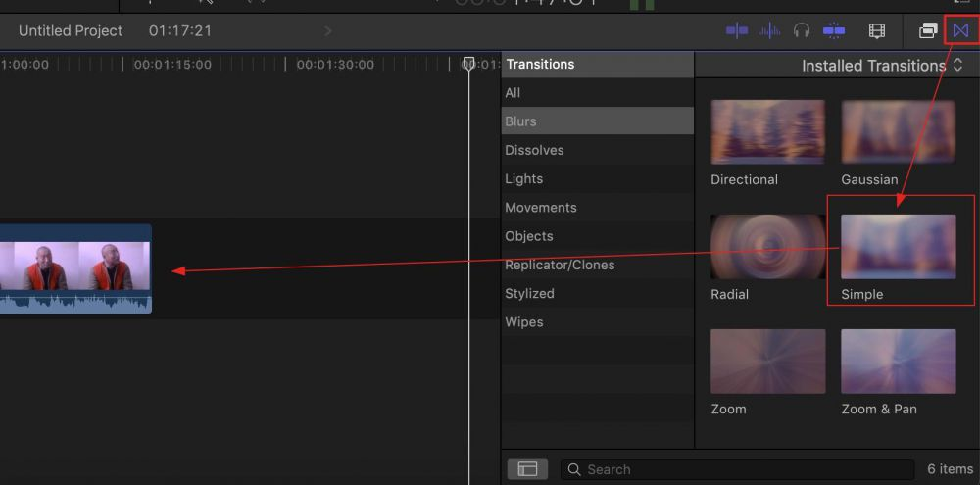Select the Blurs category

tap(597, 121)
